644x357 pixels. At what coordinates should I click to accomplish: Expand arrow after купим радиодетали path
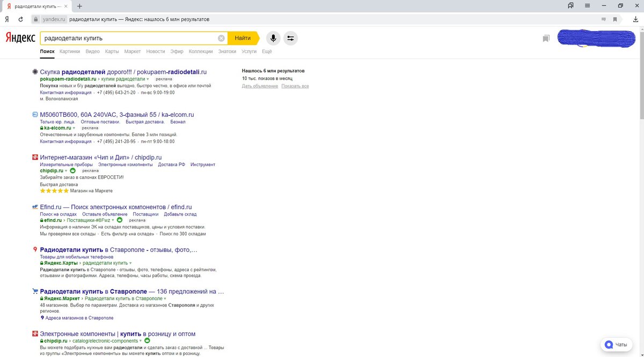tap(148, 79)
